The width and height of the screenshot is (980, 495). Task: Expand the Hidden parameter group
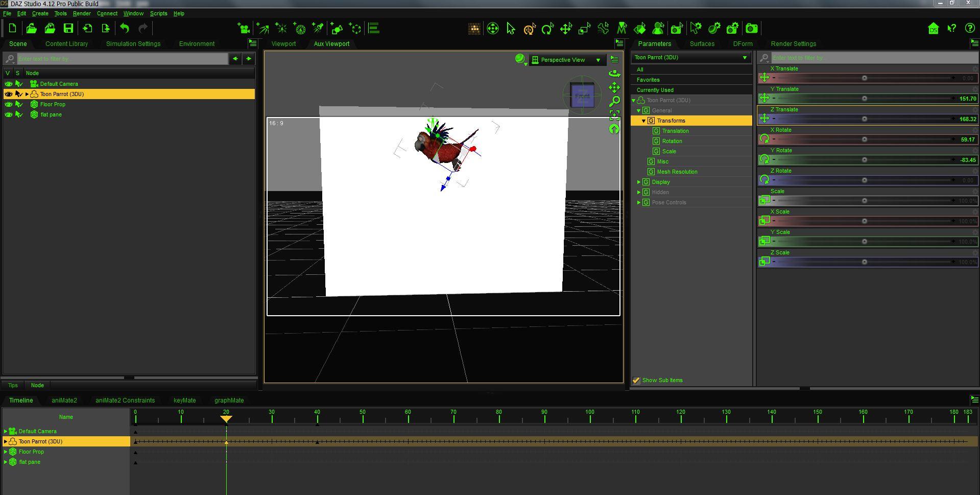click(638, 192)
